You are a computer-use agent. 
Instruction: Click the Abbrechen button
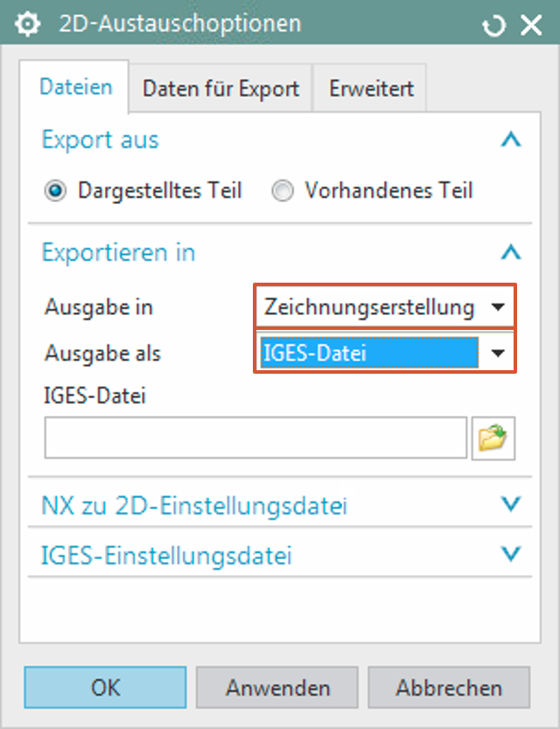tap(448, 688)
